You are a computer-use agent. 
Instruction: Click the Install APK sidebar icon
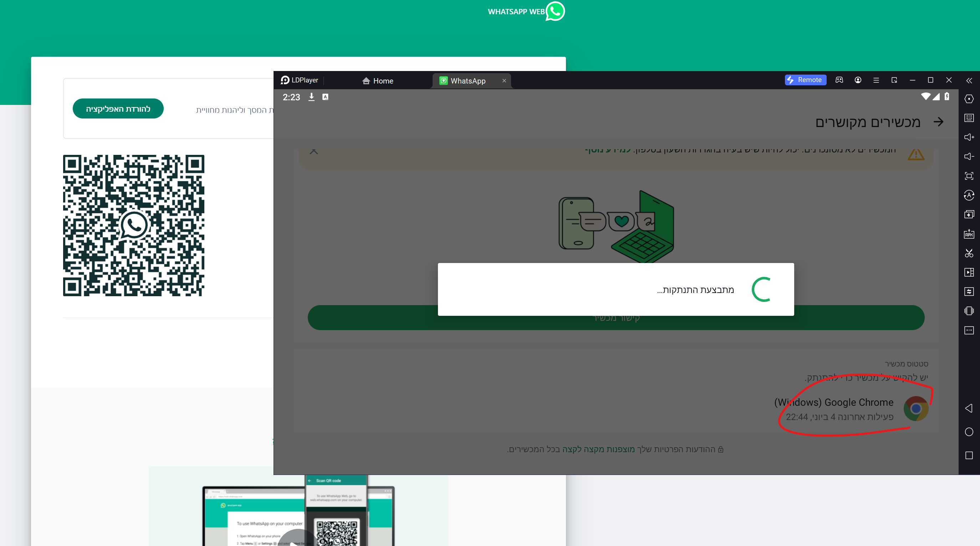969,234
